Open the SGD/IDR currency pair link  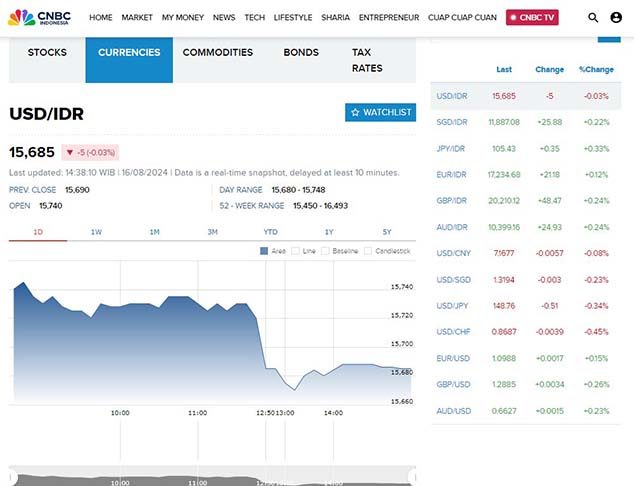click(452, 122)
